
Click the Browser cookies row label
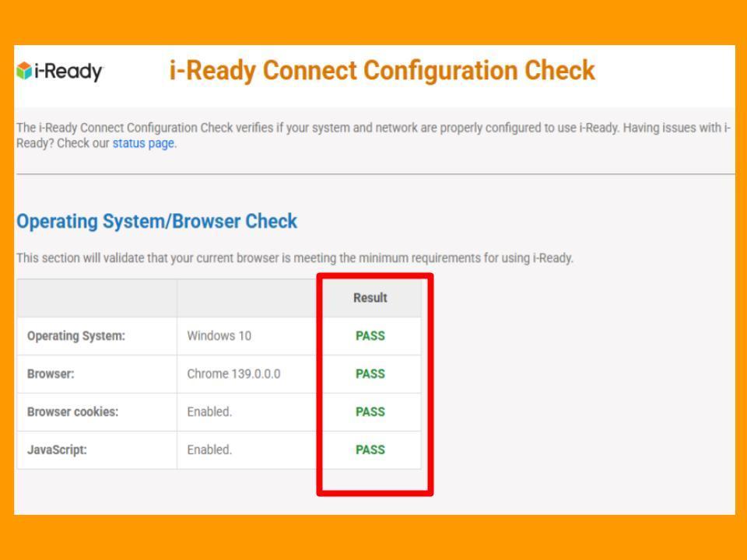click(x=72, y=412)
